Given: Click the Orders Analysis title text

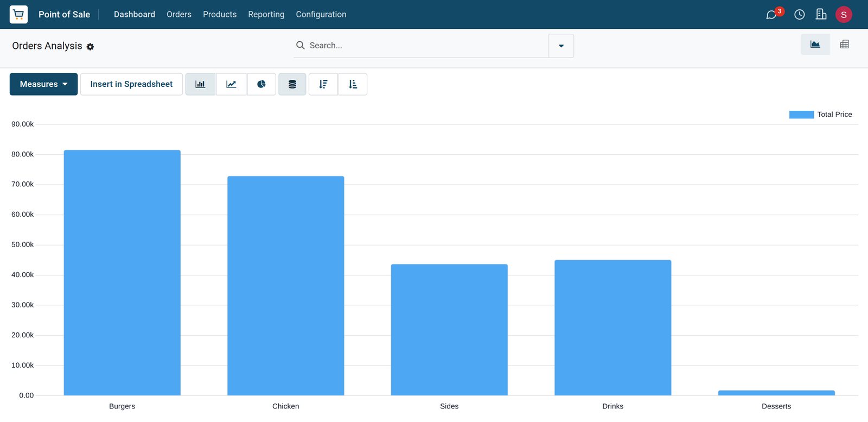Looking at the screenshot, I should [x=47, y=46].
